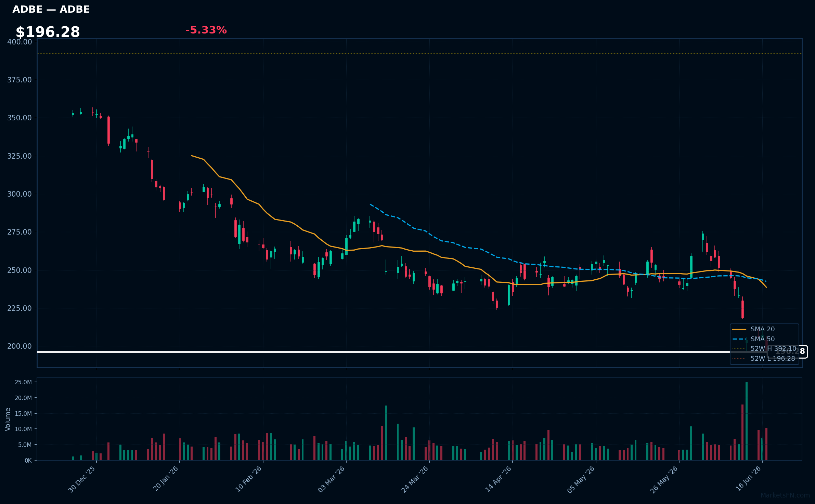Click the 275.00 price axis label
Image resolution: width=815 pixels, height=504 pixels.
(20, 232)
